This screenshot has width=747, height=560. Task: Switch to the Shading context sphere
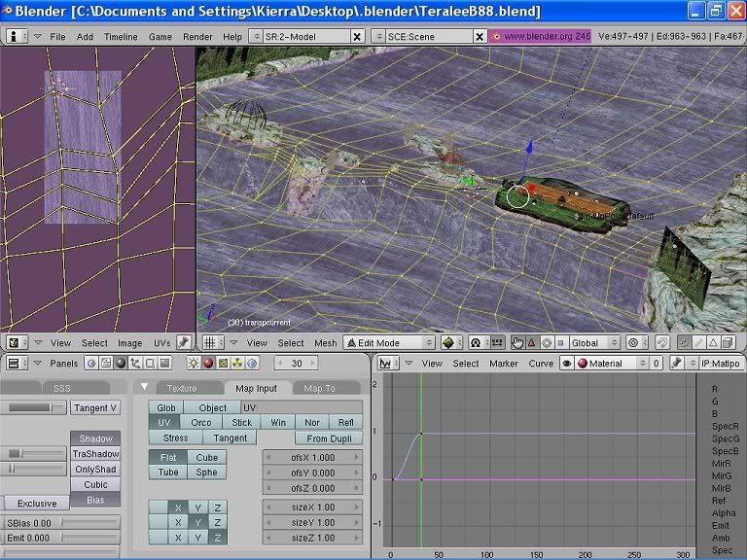[x=121, y=364]
